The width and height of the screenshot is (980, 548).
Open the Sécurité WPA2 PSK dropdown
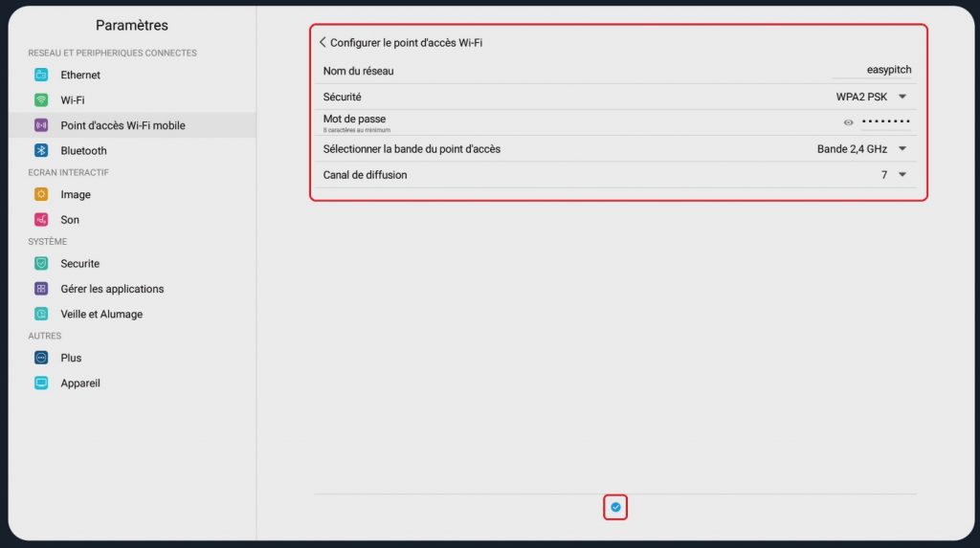(x=871, y=97)
